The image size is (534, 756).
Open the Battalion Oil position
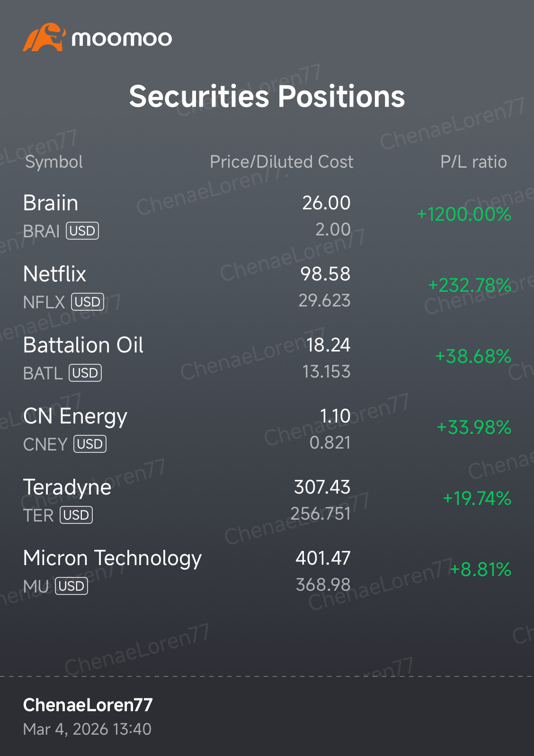pyautogui.click(x=267, y=359)
